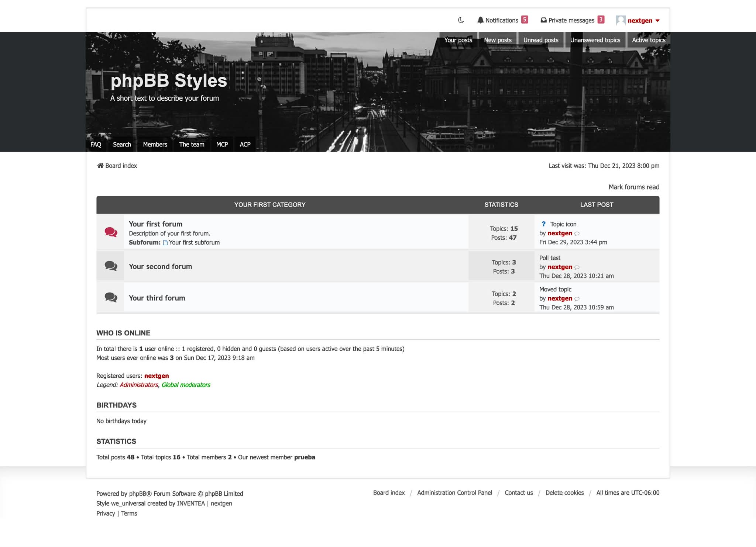The width and height of the screenshot is (756, 547).
Task: Click the Delete cookies footer link
Action: tap(564, 492)
